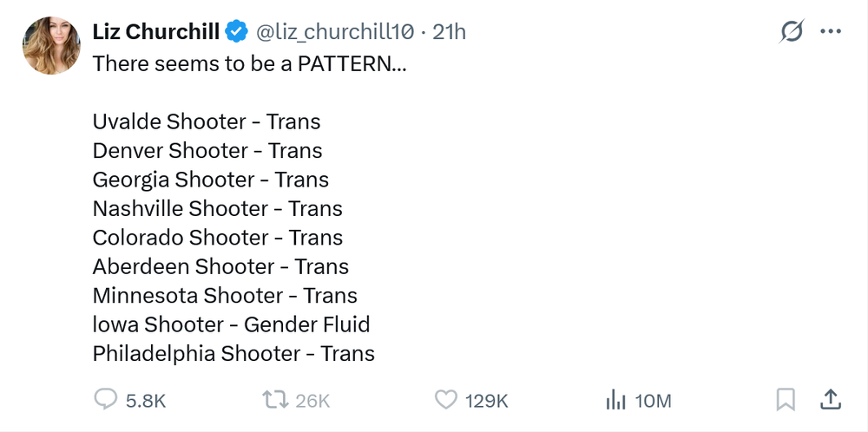
Task: Open the post via the 21h timestamp
Action: pyautogui.click(x=449, y=32)
